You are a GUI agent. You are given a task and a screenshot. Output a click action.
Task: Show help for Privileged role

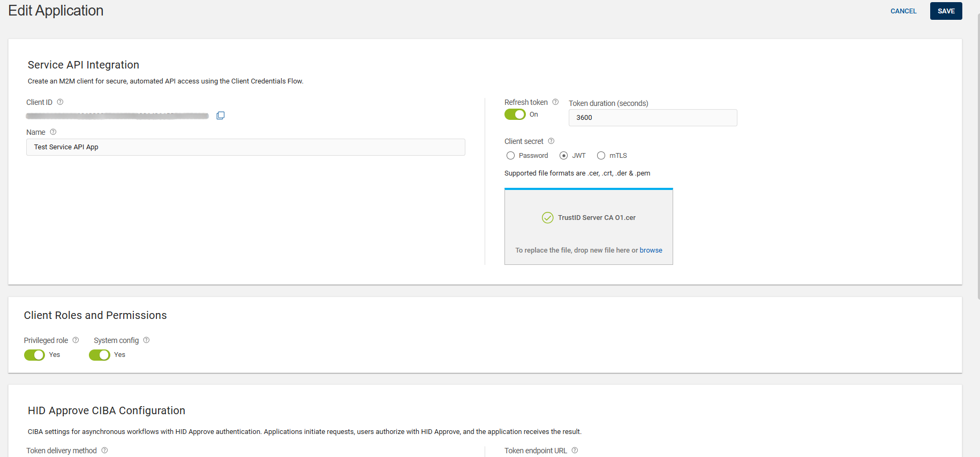[x=76, y=340]
